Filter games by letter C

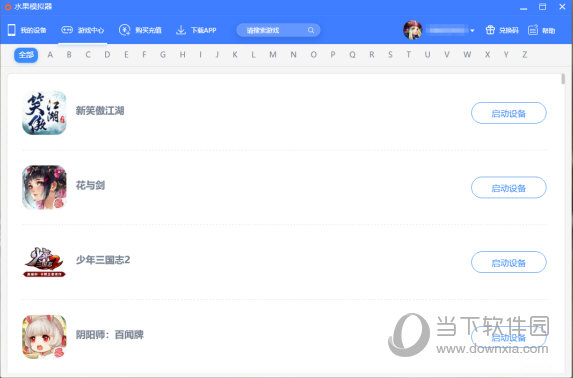tap(88, 55)
